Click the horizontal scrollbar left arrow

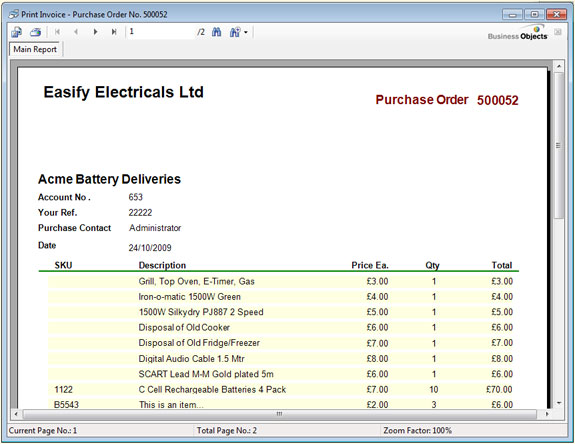(16, 414)
